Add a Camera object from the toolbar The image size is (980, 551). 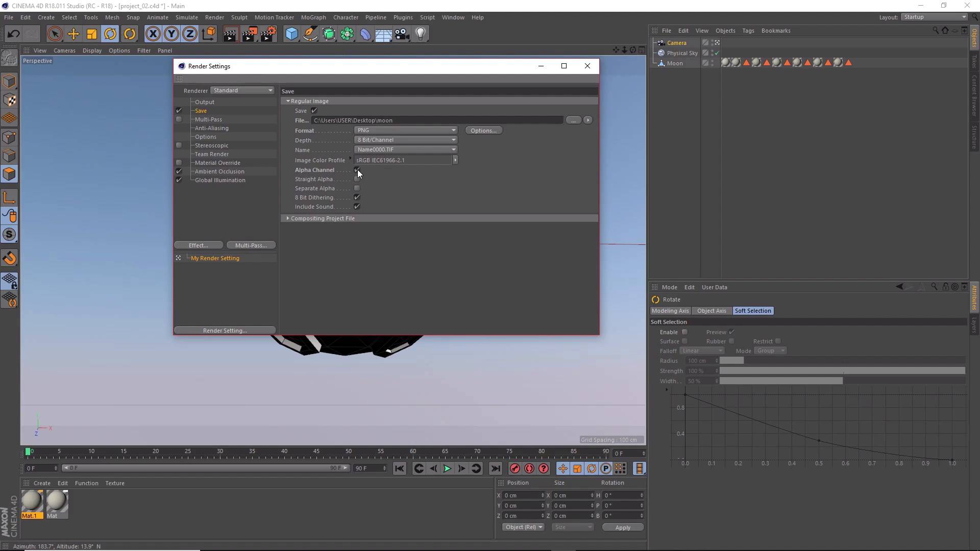click(402, 34)
